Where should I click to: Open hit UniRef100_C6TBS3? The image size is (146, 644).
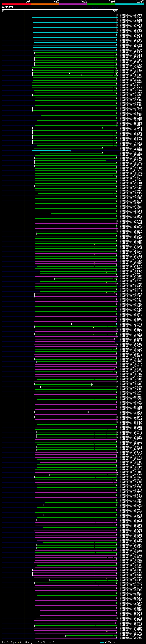click(131, 153)
